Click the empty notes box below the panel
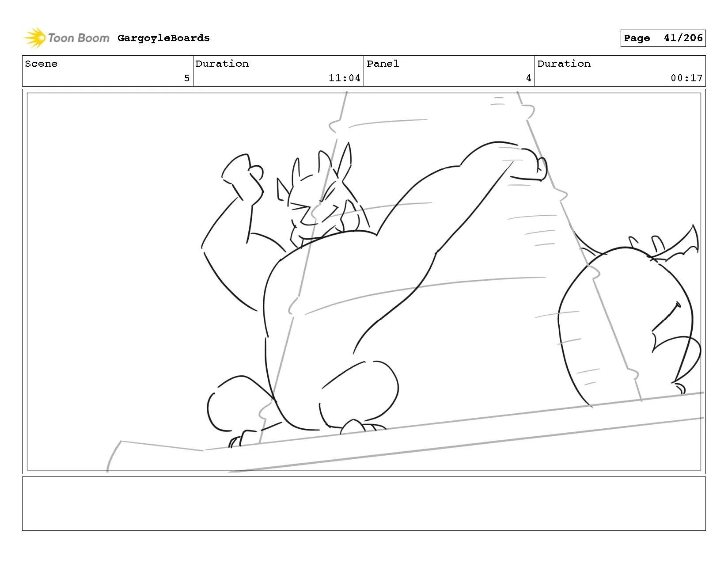This screenshot has height=564, width=728. 364,503
